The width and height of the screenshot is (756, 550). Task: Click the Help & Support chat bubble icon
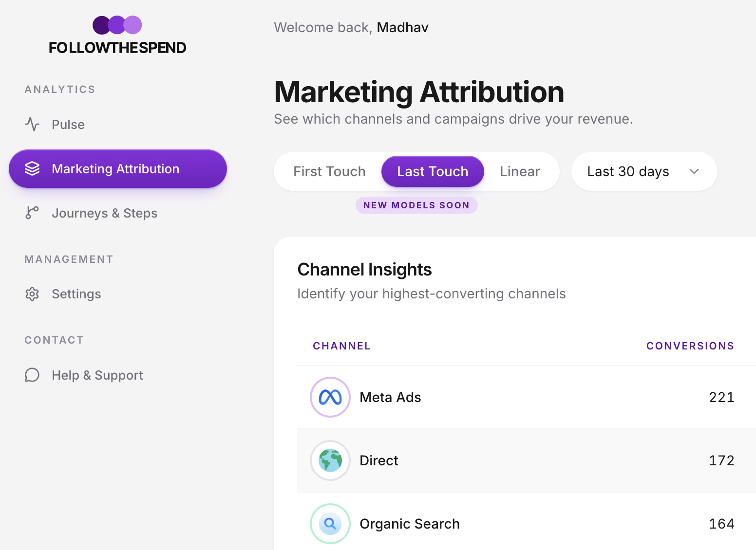coord(32,375)
